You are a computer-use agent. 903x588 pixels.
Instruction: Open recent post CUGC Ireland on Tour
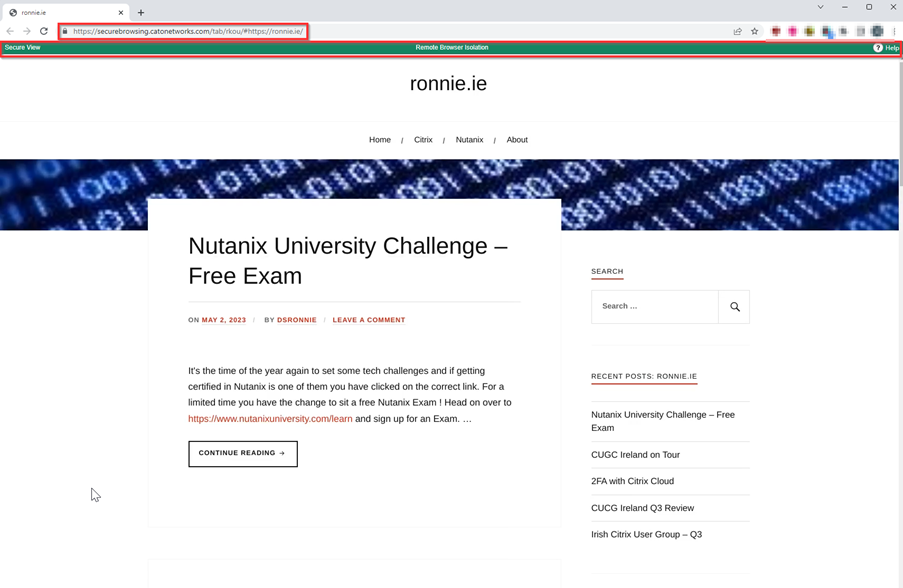pos(635,455)
